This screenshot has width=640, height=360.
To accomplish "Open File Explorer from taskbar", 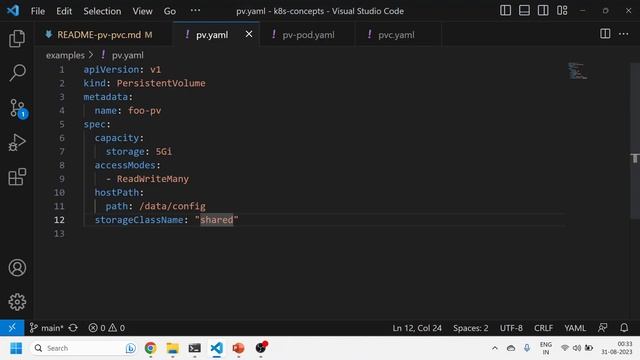I will tap(172, 348).
